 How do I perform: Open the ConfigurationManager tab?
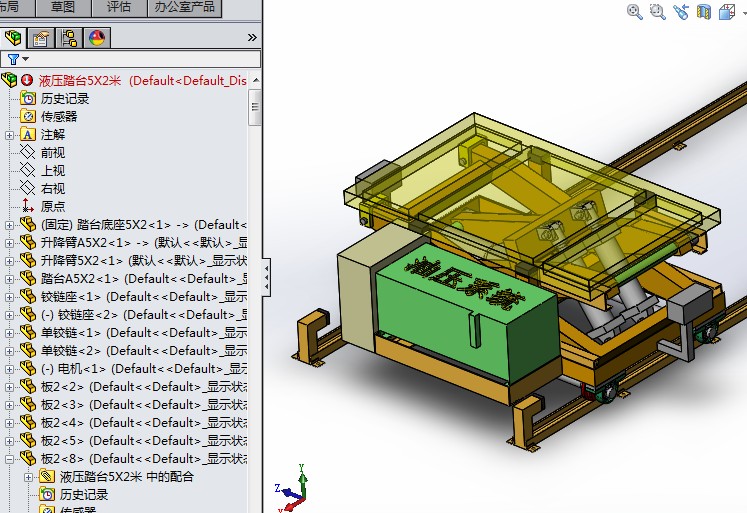click(69, 38)
